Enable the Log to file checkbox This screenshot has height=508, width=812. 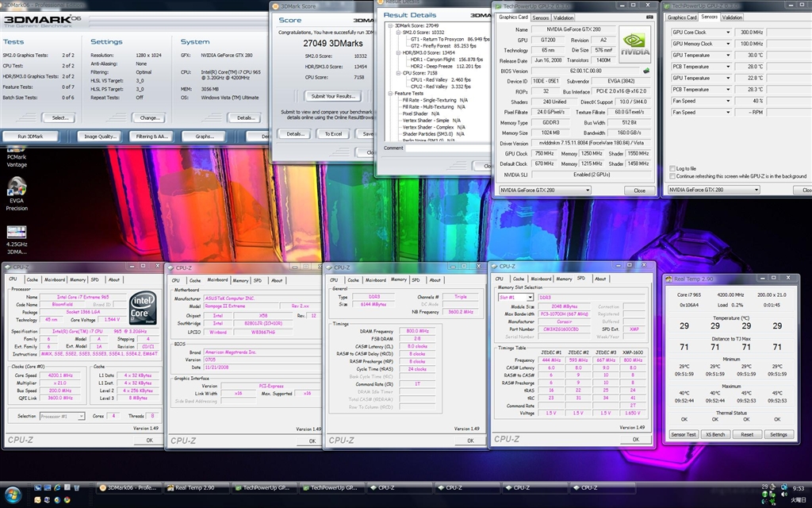coord(672,168)
